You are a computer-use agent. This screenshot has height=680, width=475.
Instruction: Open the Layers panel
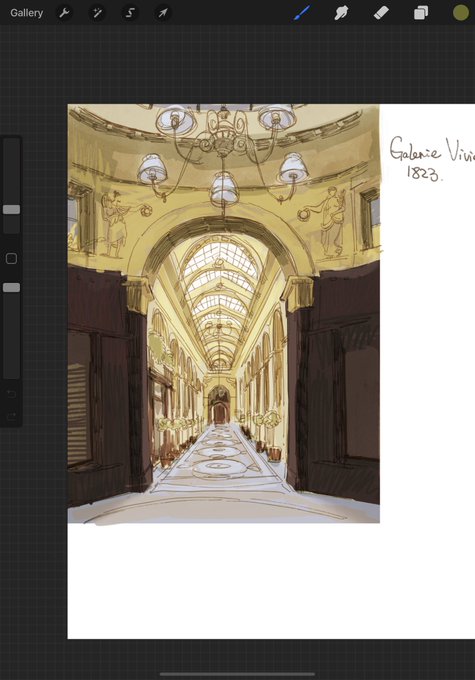(421, 13)
